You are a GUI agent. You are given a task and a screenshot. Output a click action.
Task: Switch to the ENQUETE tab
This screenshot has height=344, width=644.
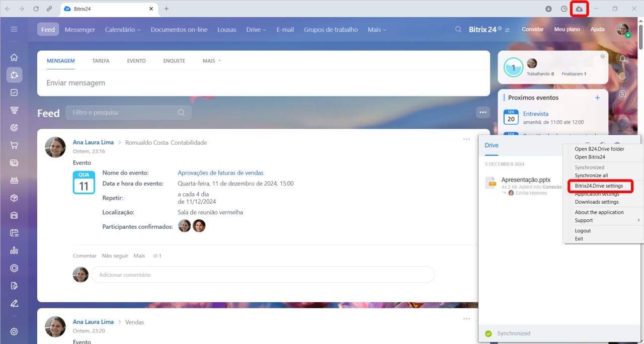[x=174, y=61]
